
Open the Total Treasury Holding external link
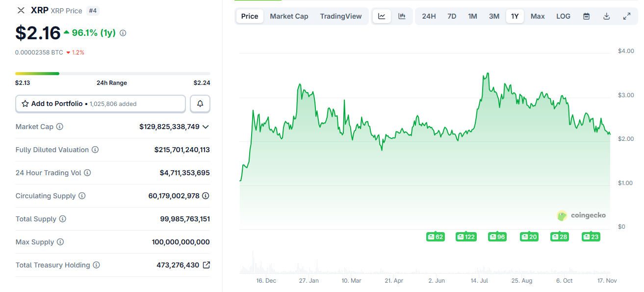tap(206, 265)
